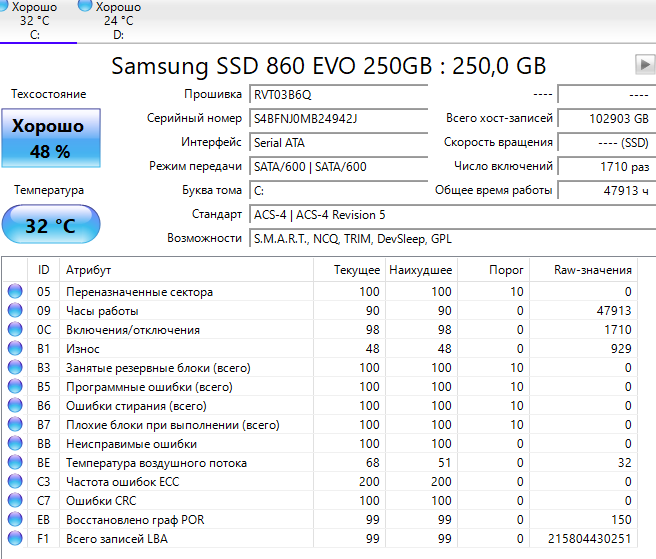
Task: Click the Наихудшее column header
Action: pyautogui.click(x=421, y=270)
